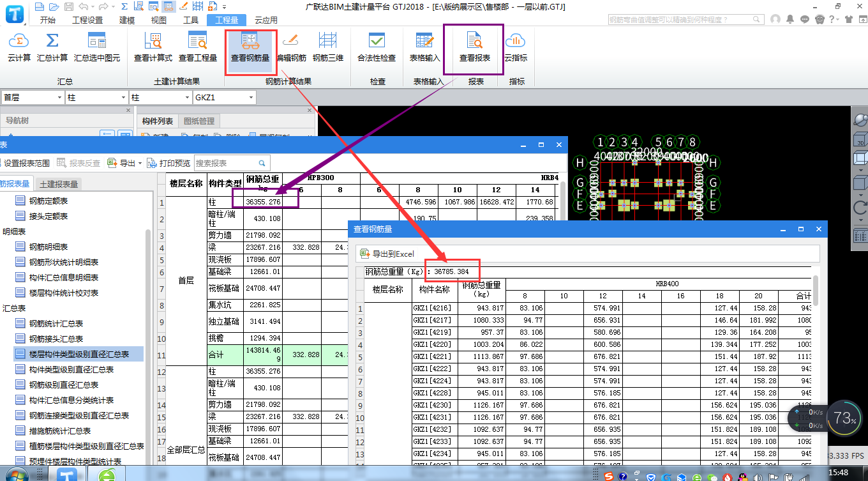The height and width of the screenshot is (481, 868).
Task: Open 表格输入 table input tool
Action: pyautogui.click(x=425, y=47)
